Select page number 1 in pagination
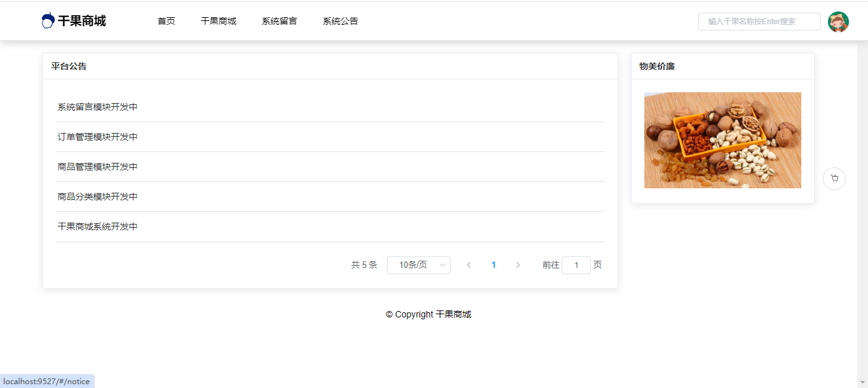868x388 pixels. click(494, 265)
